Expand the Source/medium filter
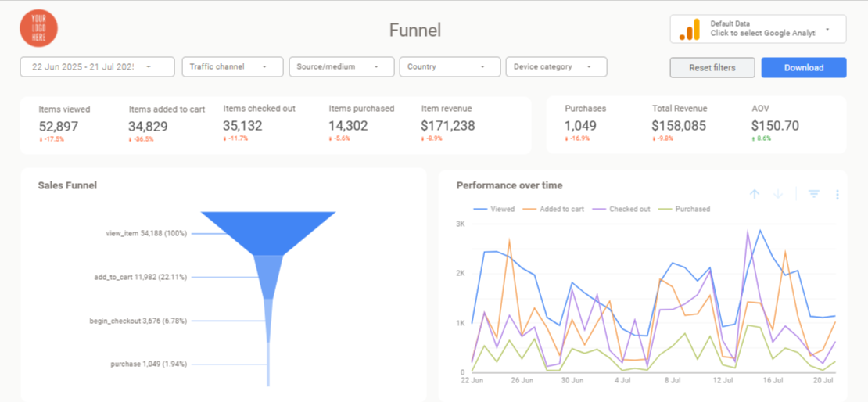Image resolution: width=868 pixels, height=402 pixels. coord(342,66)
